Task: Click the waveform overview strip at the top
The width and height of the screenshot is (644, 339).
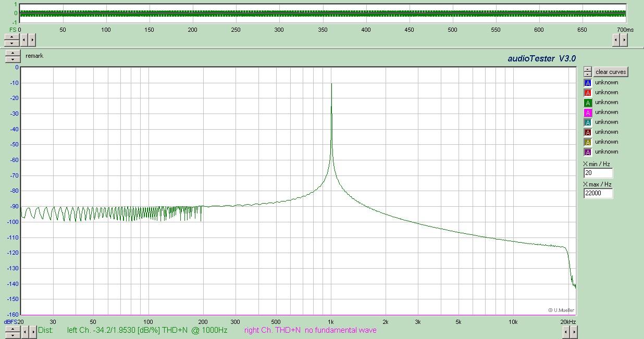Action: tap(323, 13)
